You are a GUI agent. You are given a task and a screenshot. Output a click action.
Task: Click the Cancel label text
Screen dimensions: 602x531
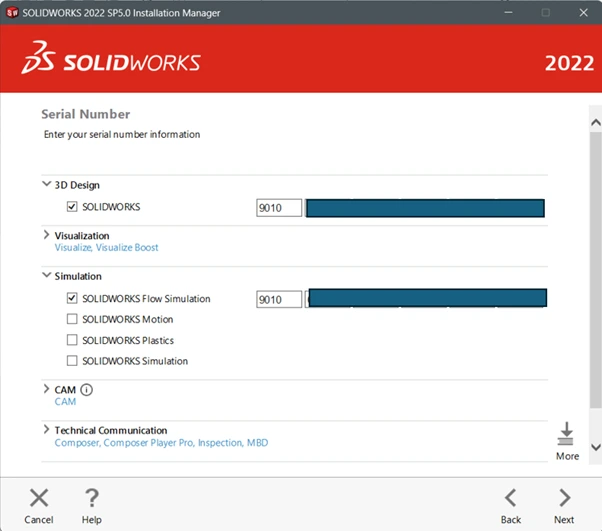(x=39, y=519)
